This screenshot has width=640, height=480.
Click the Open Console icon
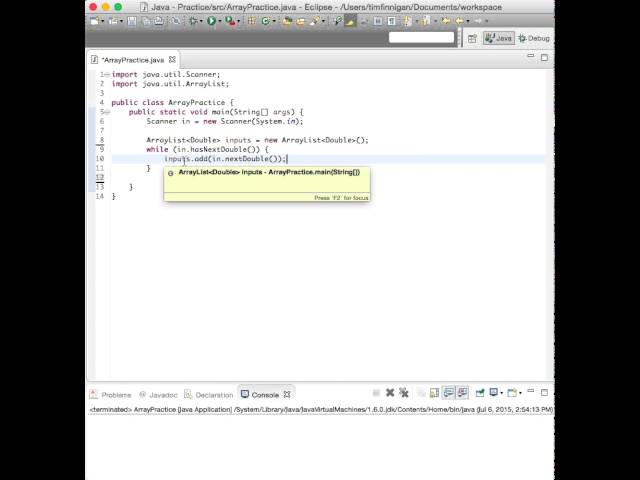tap(512, 393)
